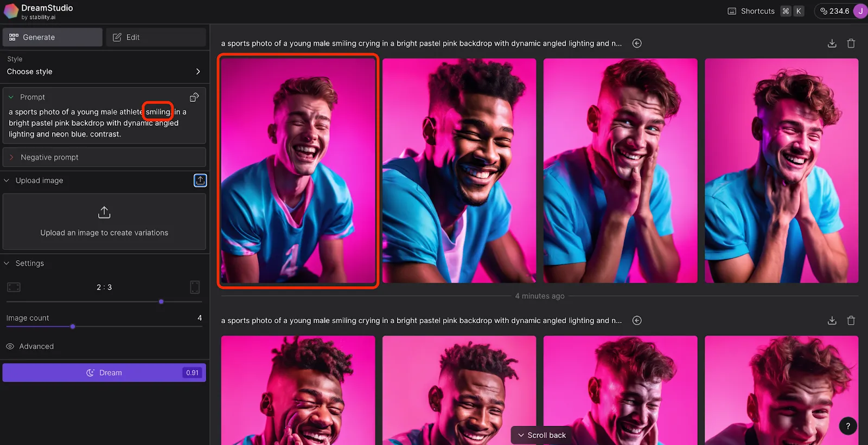
Task: Click the second generation prompt text
Action: click(x=422, y=321)
